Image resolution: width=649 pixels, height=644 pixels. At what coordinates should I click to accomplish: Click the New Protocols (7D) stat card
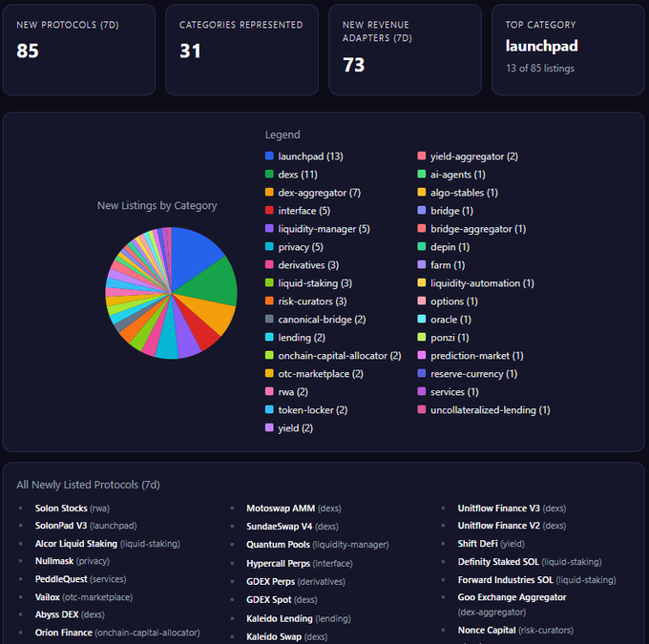(79, 50)
